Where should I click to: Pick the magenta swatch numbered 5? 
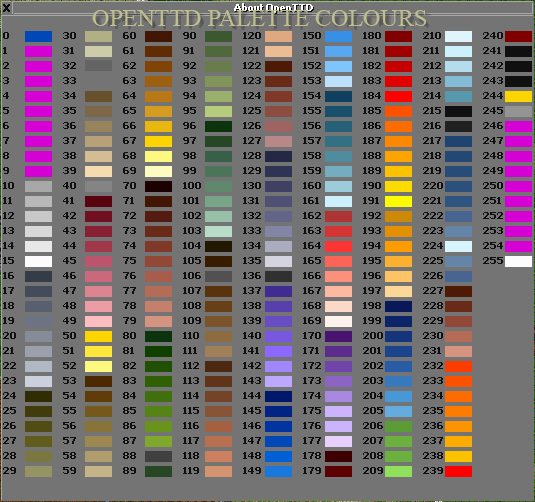(39, 112)
